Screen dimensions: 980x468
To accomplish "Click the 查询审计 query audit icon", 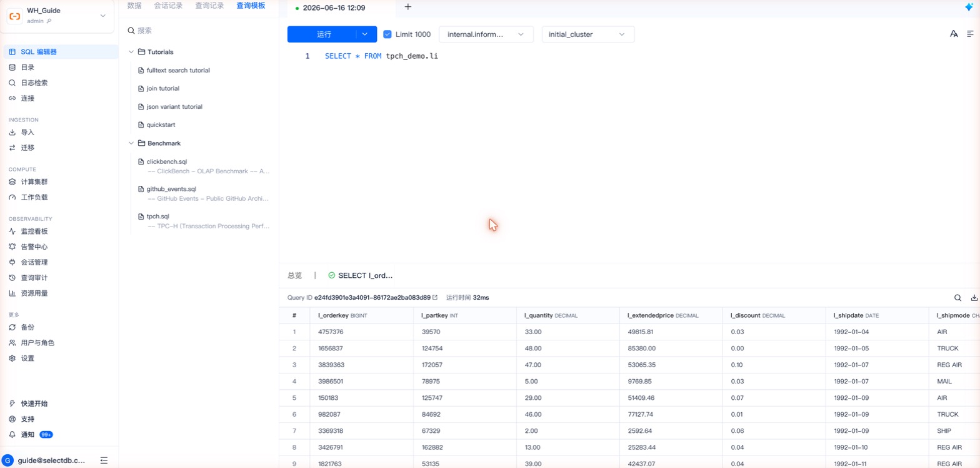I will pos(12,278).
